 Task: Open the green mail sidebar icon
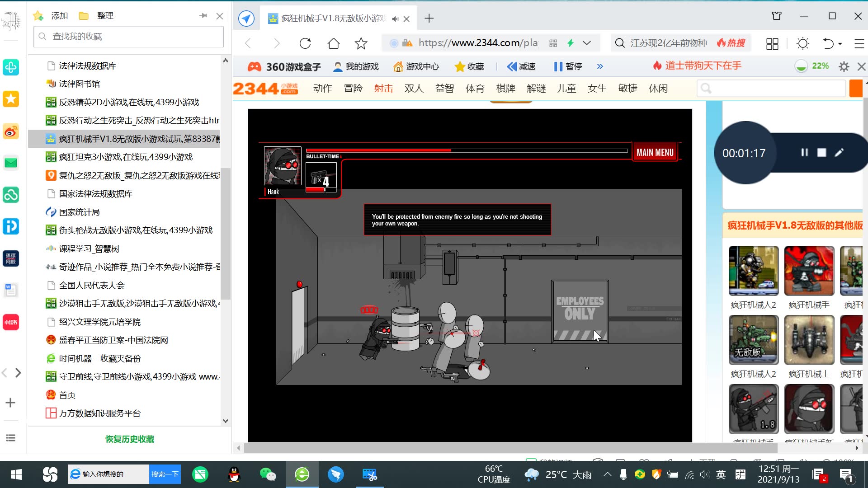(x=11, y=163)
